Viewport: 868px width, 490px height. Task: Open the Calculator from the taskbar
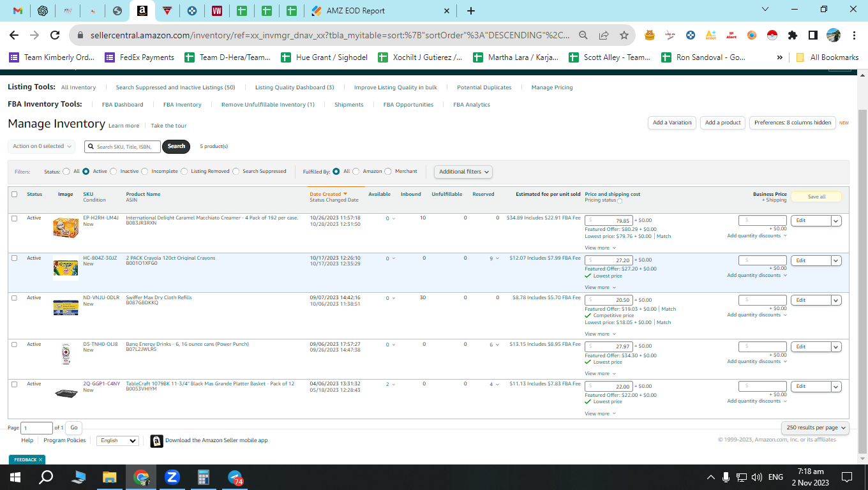coord(204,477)
